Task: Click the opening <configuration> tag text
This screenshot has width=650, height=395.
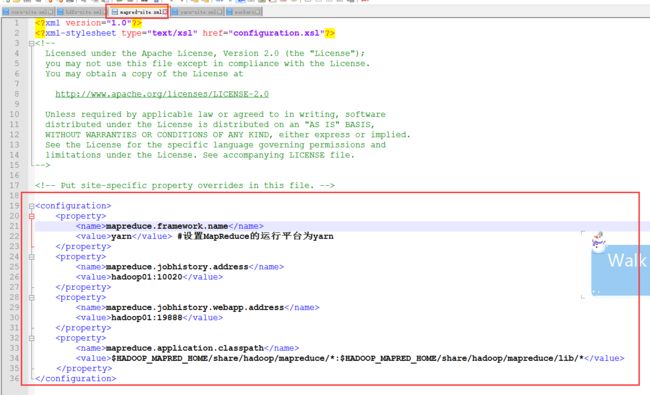Action: 73,206
